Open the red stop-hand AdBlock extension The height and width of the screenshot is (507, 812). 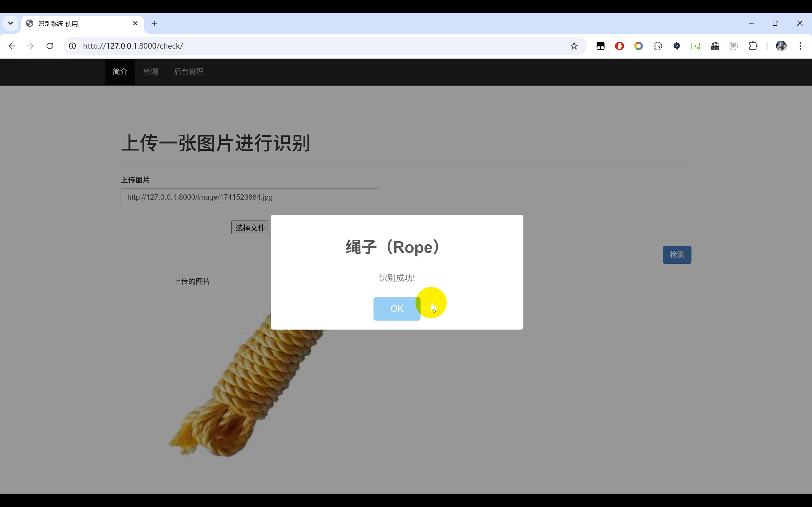[x=619, y=46]
